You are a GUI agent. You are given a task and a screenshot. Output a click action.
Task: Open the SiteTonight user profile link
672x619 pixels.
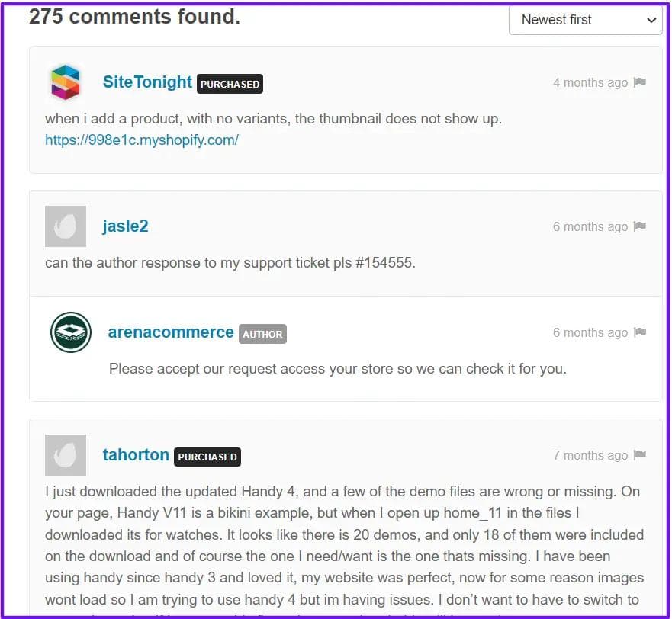point(147,82)
